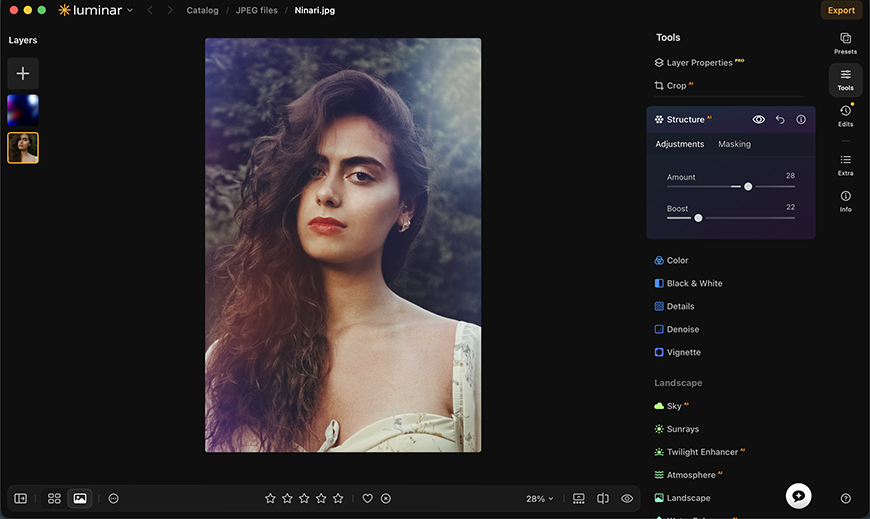
Task: Expand the Sunrays tool
Action: click(676, 429)
